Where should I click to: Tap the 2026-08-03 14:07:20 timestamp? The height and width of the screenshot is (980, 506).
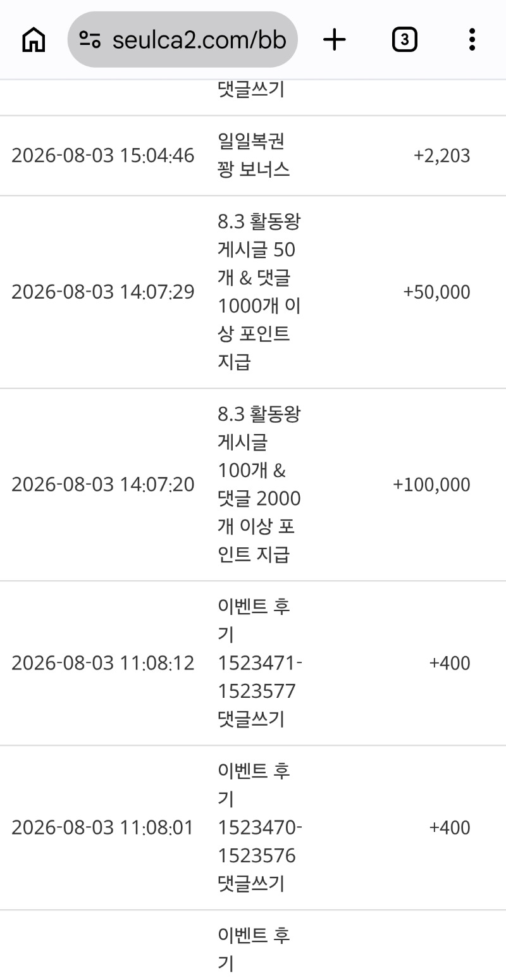[x=103, y=485]
